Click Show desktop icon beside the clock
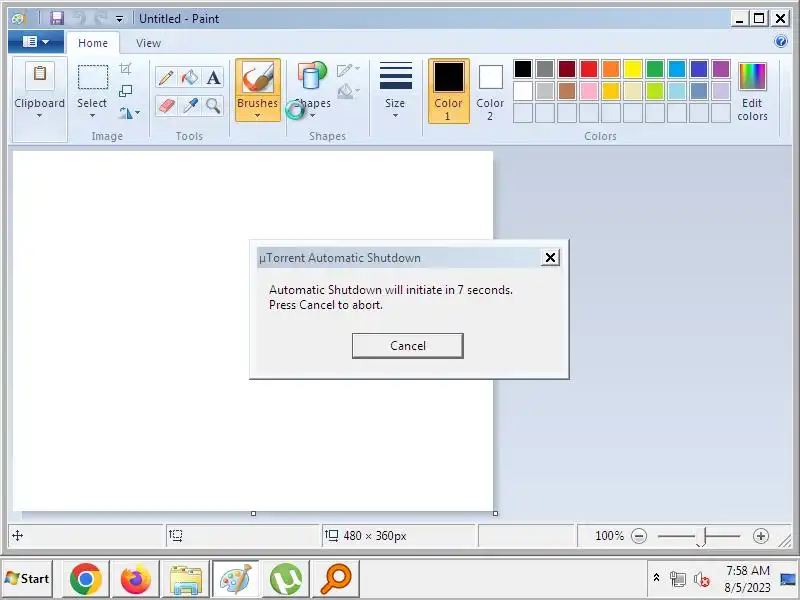800x600 pixels. pyautogui.click(x=788, y=579)
